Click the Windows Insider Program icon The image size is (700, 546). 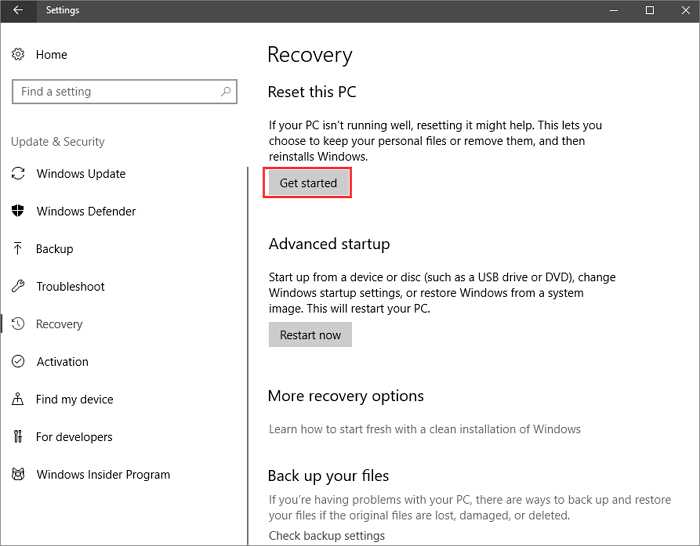tap(18, 475)
